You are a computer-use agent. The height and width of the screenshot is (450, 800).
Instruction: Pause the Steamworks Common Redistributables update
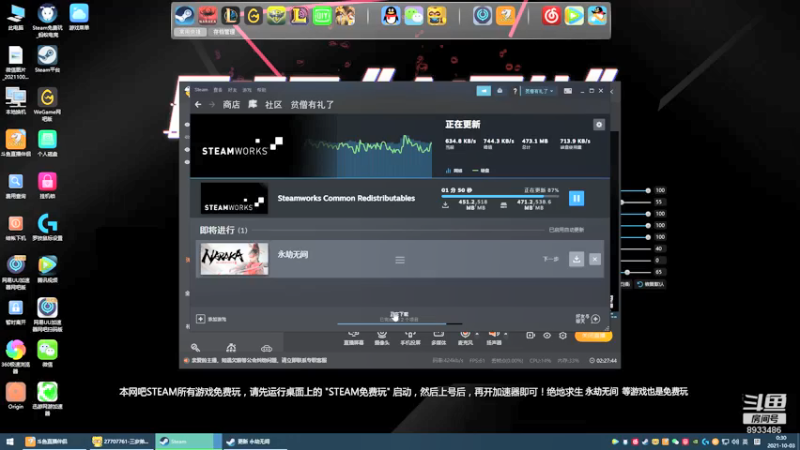(x=576, y=198)
